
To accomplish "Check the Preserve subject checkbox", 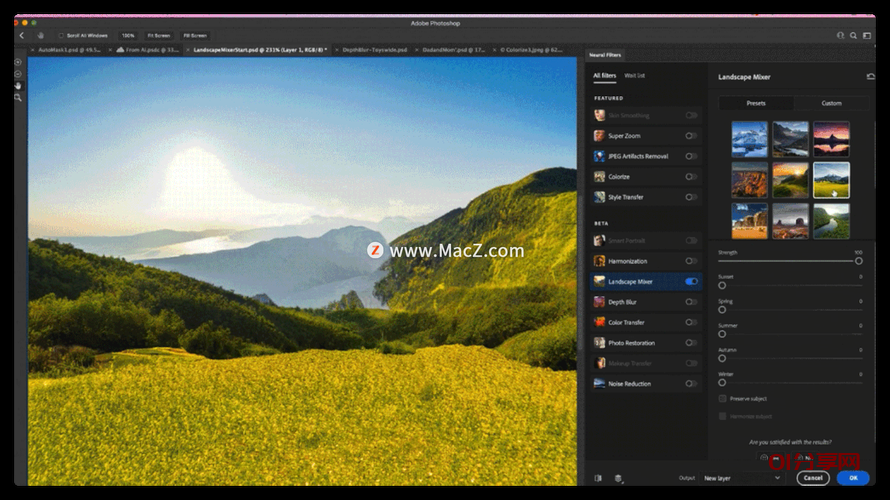I will point(723,398).
